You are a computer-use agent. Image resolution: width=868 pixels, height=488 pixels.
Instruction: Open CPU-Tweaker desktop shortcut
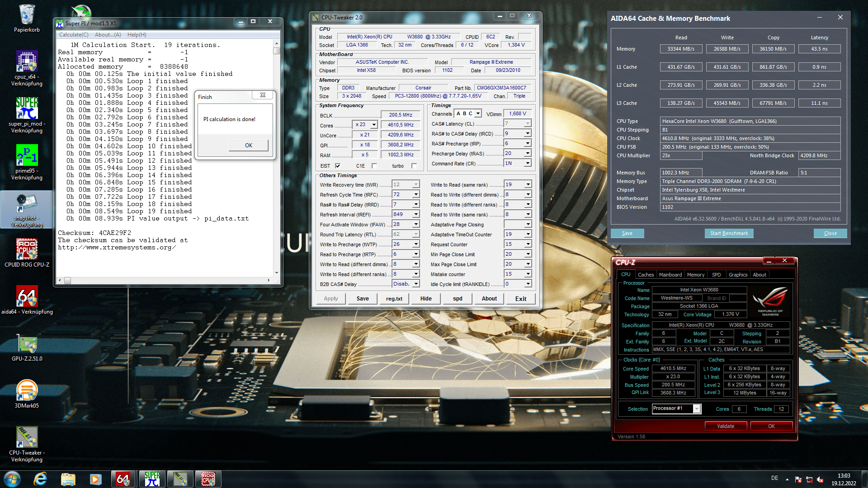[x=27, y=444]
